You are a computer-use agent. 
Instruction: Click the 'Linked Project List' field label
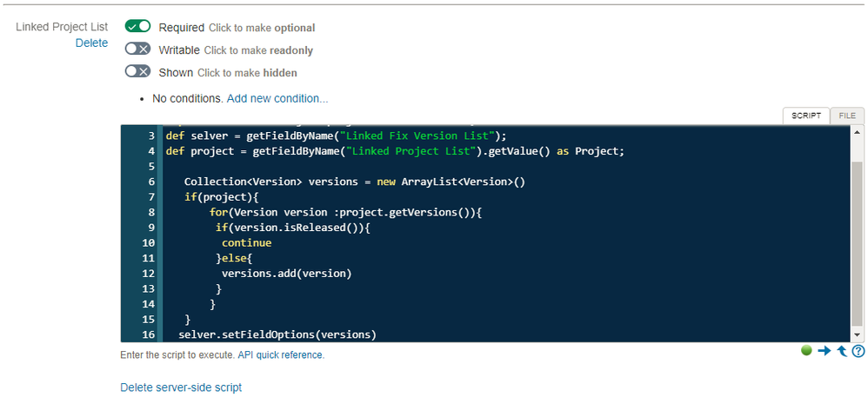pyautogui.click(x=62, y=27)
